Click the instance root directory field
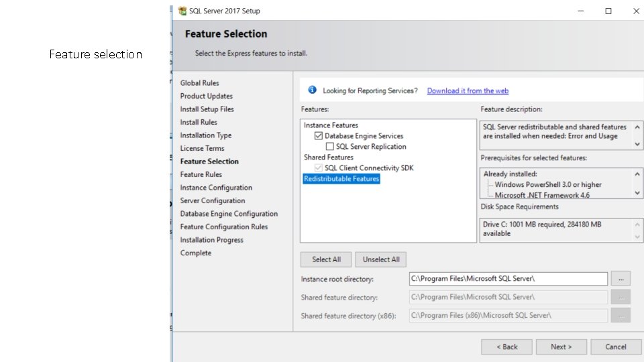Viewport: 644px width, 362px height. [508, 279]
